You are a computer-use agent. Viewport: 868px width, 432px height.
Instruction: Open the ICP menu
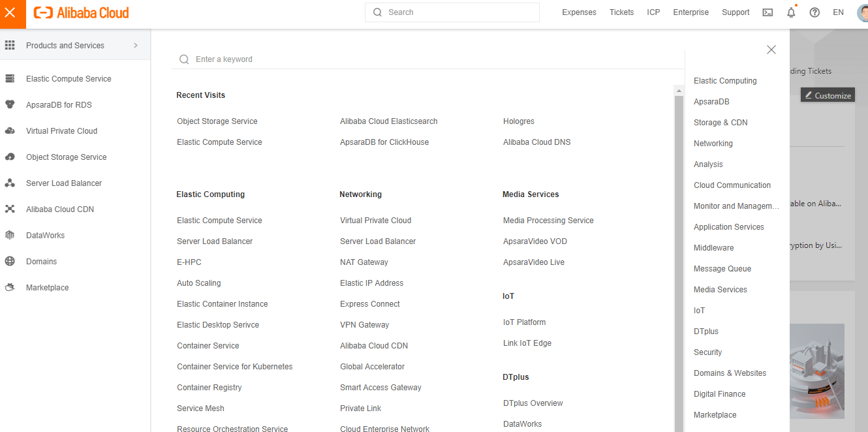(653, 12)
